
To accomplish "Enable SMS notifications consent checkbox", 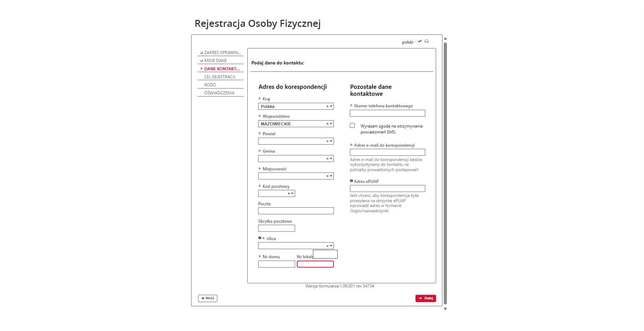I will (x=352, y=125).
